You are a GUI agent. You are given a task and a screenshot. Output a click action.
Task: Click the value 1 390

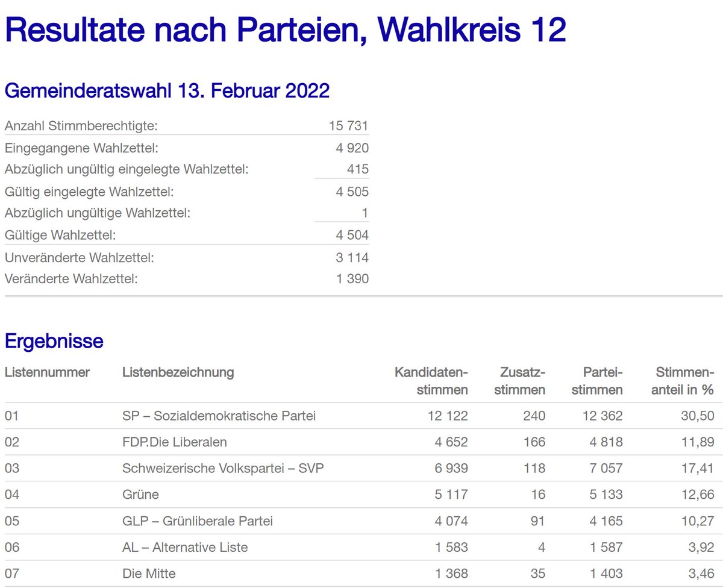click(x=352, y=278)
